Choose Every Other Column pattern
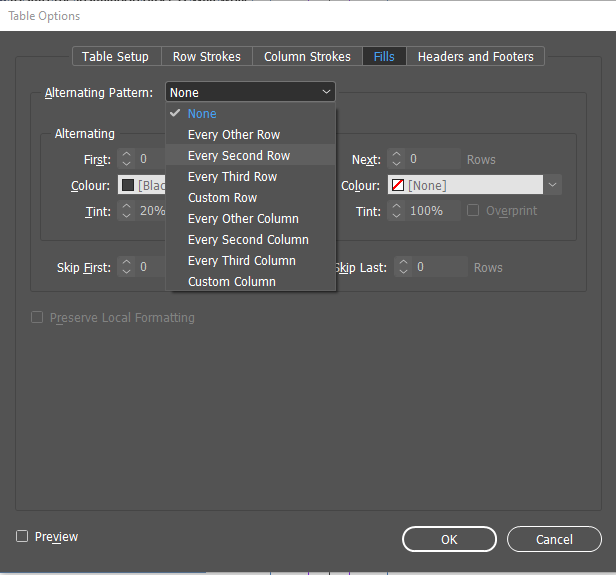Image resolution: width=616 pixels, height=575 pixels. [x=251, y=219]
